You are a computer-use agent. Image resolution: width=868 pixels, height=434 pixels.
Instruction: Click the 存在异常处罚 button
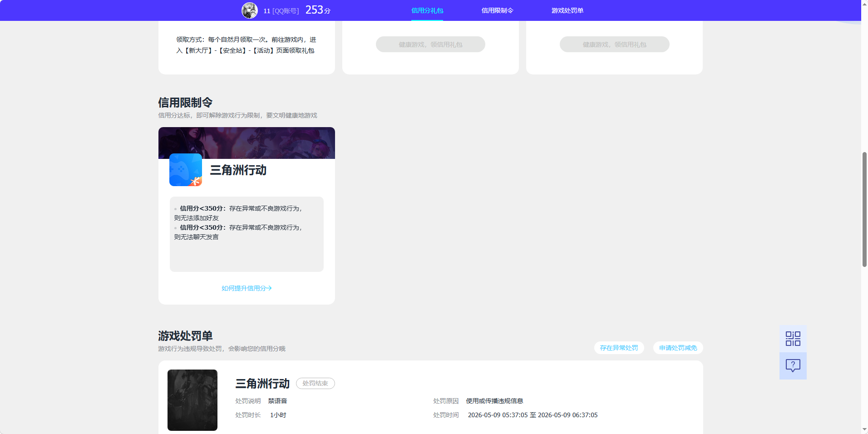(619, 348)
